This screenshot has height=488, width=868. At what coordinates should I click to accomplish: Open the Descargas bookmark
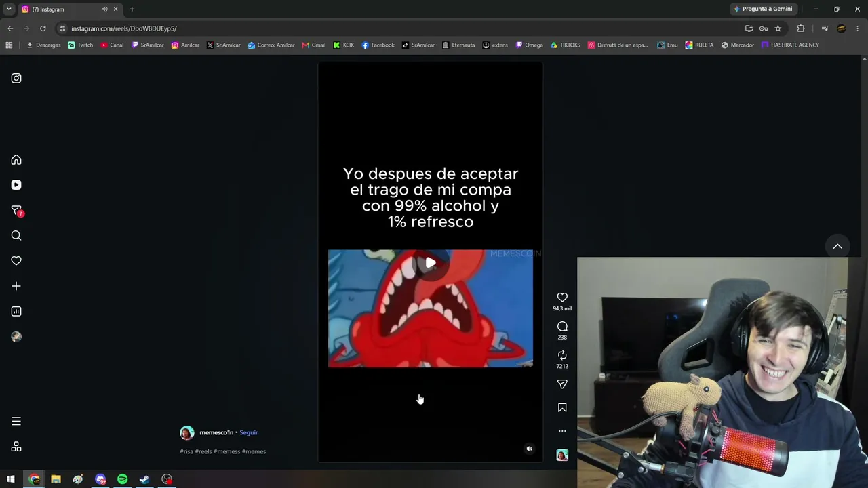(x=43, y=45)
